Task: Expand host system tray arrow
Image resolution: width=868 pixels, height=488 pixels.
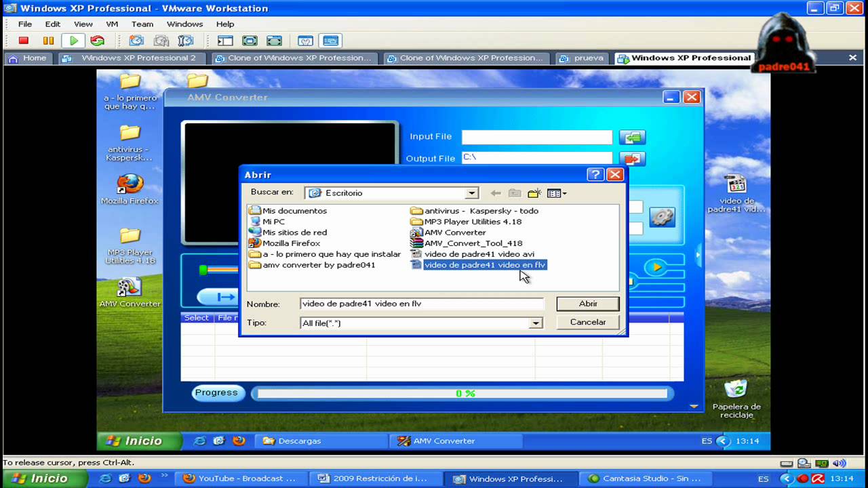Action: pyautogui.click(x=788, y=479)
